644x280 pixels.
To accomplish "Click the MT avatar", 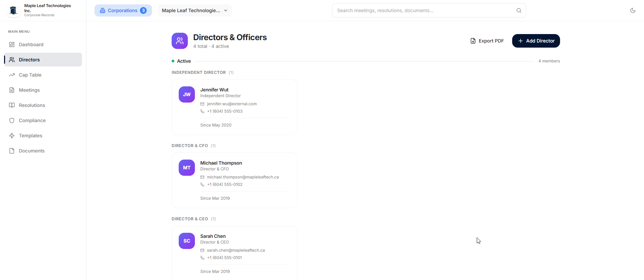I will [187, 168].
